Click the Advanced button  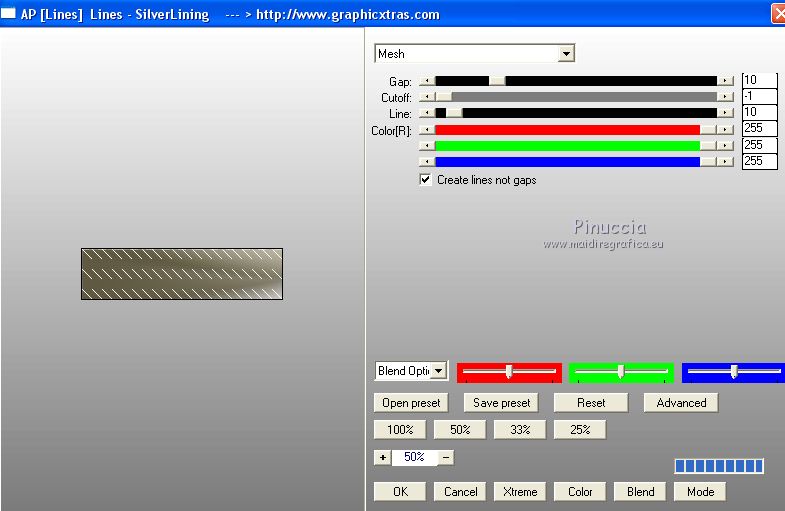tap(681, 403)
